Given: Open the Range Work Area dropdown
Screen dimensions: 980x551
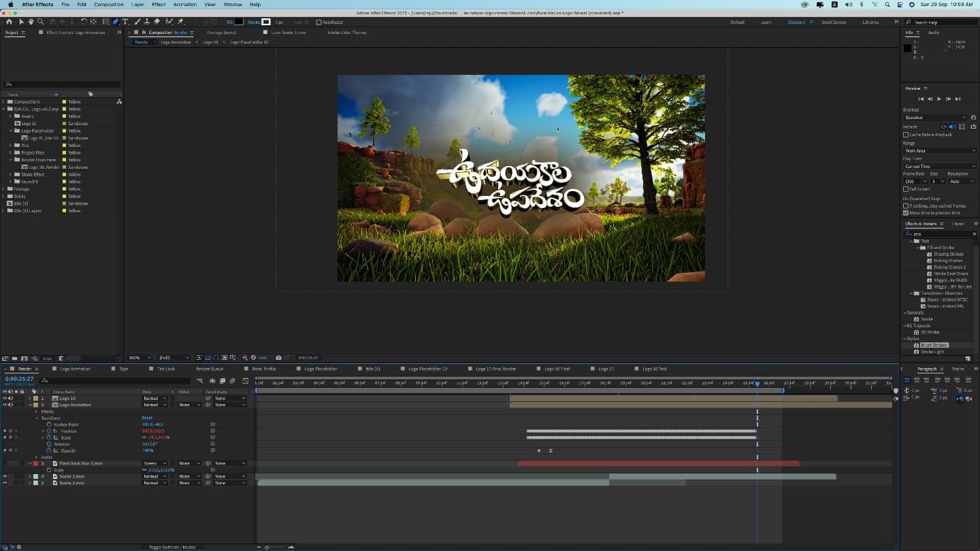Looking at the screenshot, I should point(940,150).
